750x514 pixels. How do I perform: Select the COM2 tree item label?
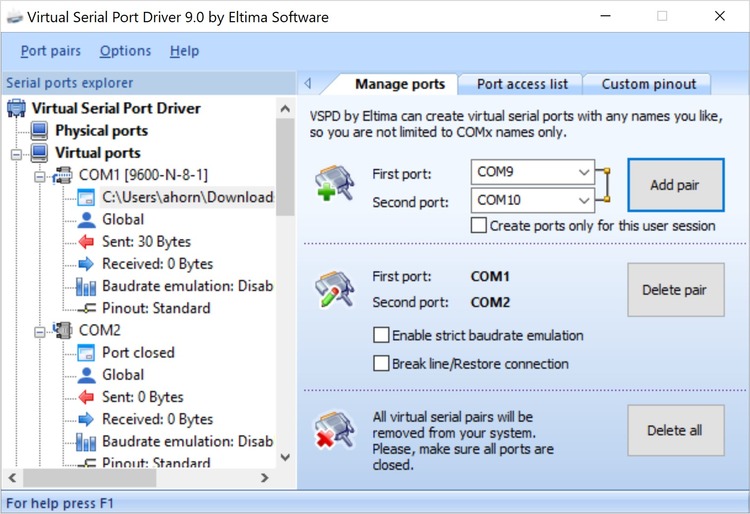(99, 330)
